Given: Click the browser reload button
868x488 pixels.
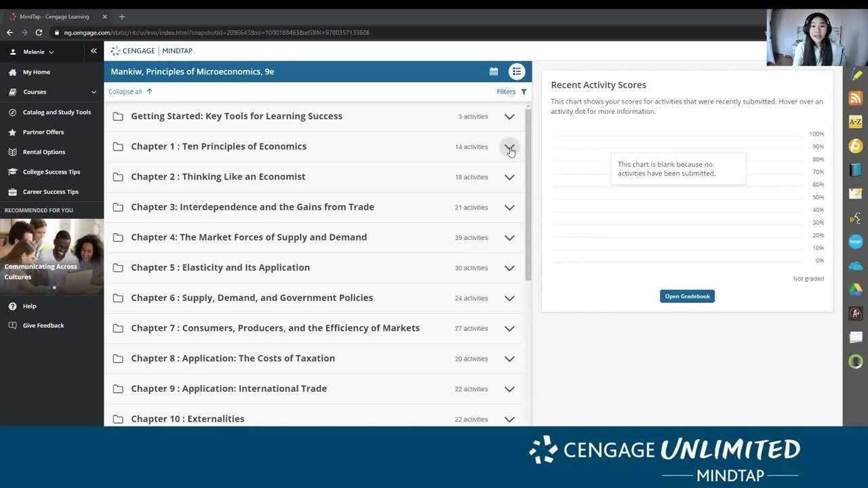Looking at the screenshot, I should (x=39, y=33).
